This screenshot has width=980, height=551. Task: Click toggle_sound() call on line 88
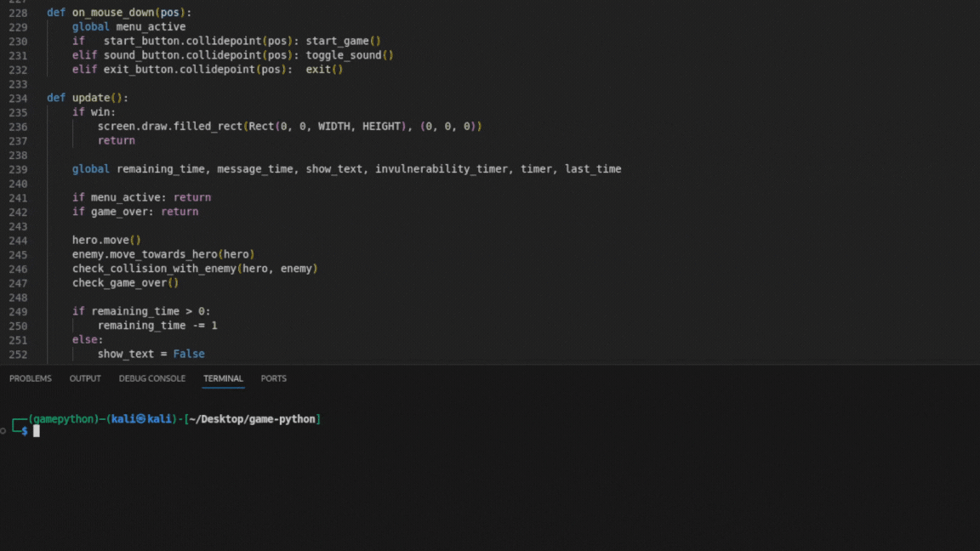pyautogui.click(x=350, y=55)
